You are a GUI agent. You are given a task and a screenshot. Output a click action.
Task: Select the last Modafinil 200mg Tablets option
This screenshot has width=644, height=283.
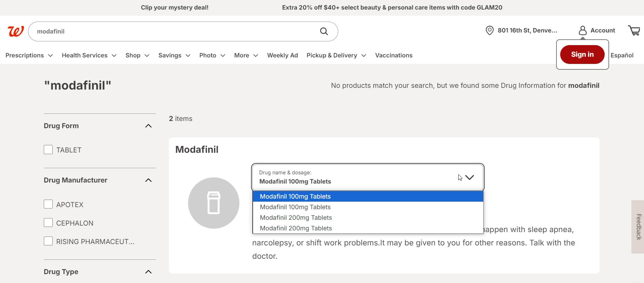click(x=296, y=228)
